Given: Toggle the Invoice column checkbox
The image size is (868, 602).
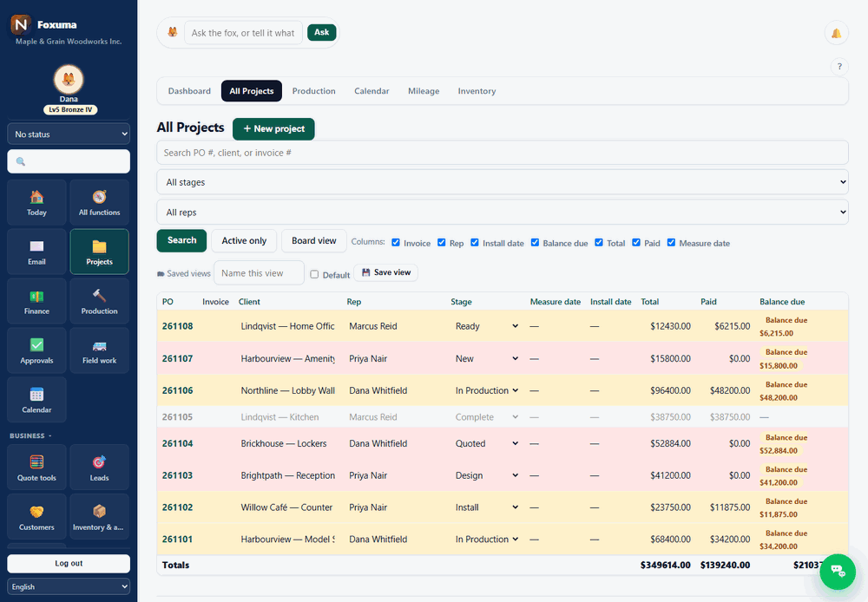Looking at the screenshot, I should click(x=396, y=242).
